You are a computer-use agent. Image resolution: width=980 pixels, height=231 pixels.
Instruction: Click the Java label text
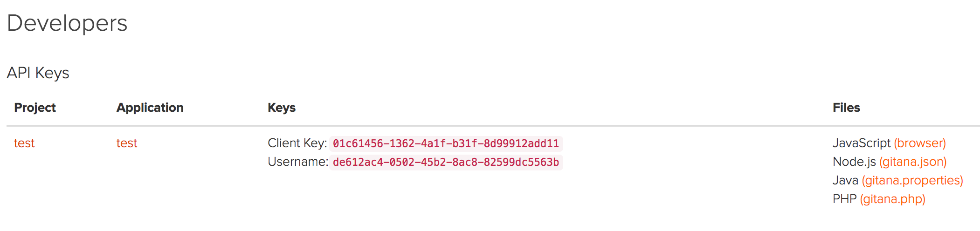[845, 180]
